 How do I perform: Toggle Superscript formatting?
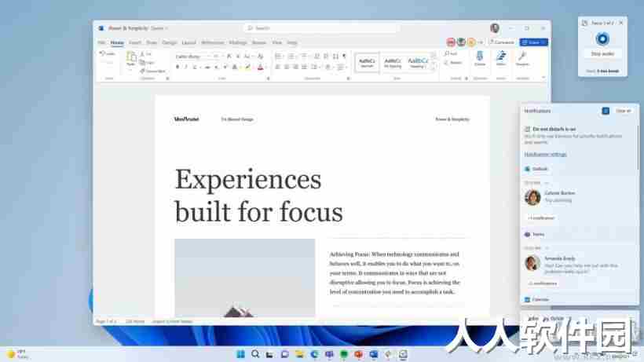pyautogui.click(x=225, y=67)
